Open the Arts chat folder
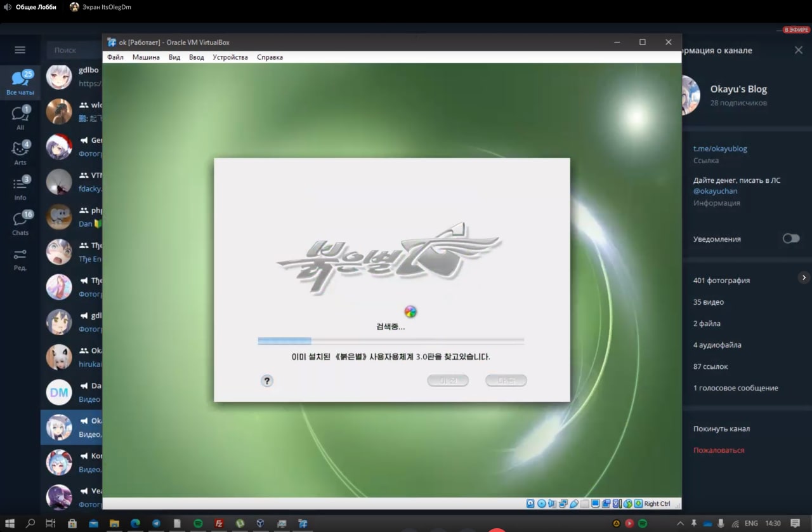812x532 pixels. (x=20, y=153)
